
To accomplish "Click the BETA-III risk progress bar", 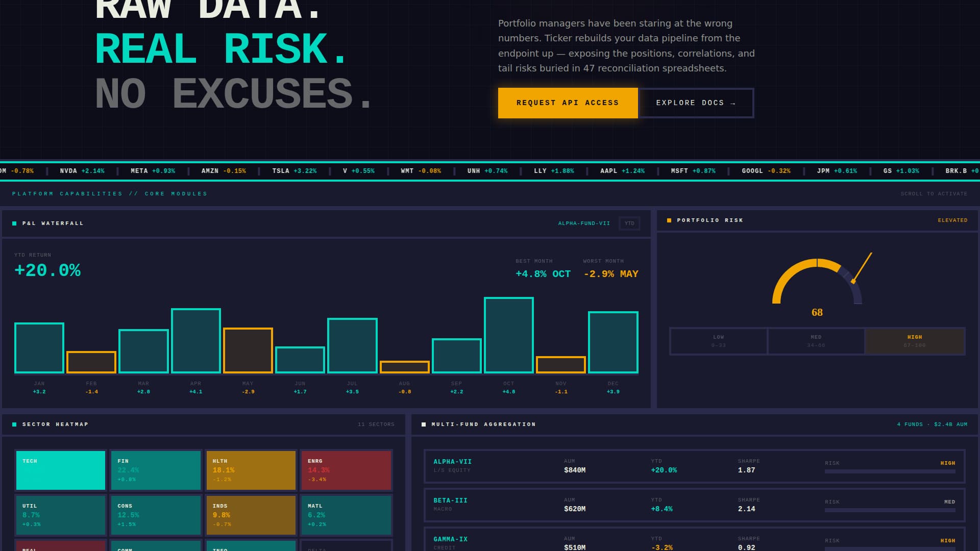I will 890,510.
